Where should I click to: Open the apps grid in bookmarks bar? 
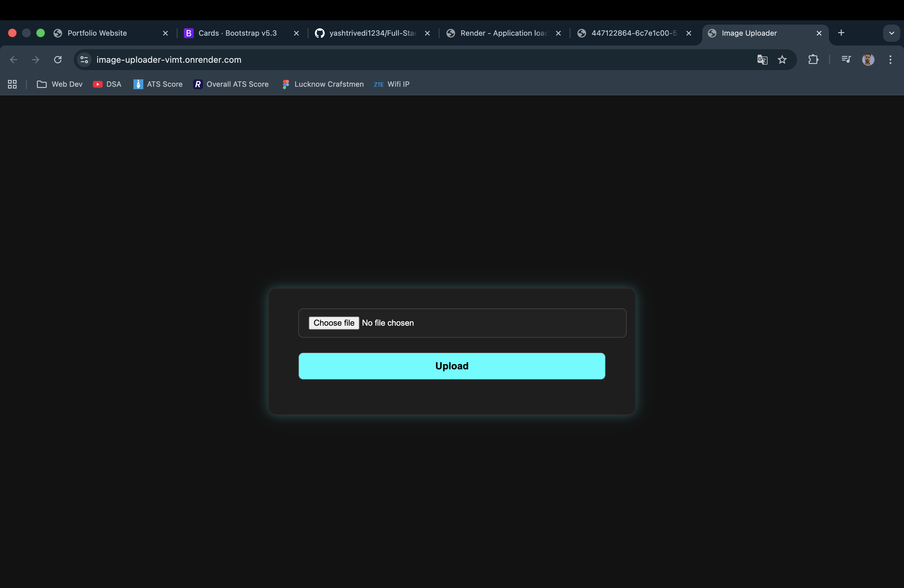click(x=12, y=84)
